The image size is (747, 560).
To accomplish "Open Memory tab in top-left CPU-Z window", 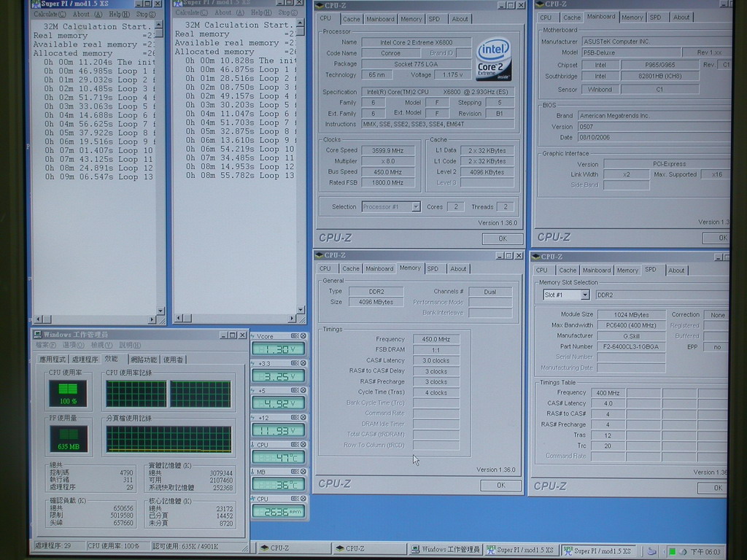I will click(411, 19).
